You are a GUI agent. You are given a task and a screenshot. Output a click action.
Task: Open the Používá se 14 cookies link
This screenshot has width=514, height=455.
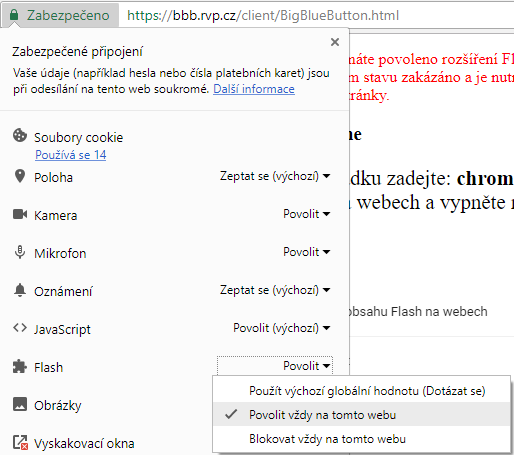click(71, 155)
